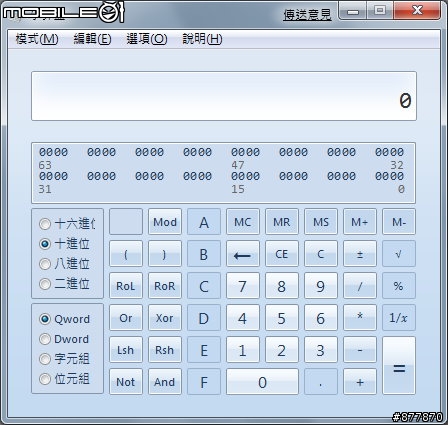The image size is (448, 425).
Task: Click the RoR rotate right button
Action: point(165,286)
